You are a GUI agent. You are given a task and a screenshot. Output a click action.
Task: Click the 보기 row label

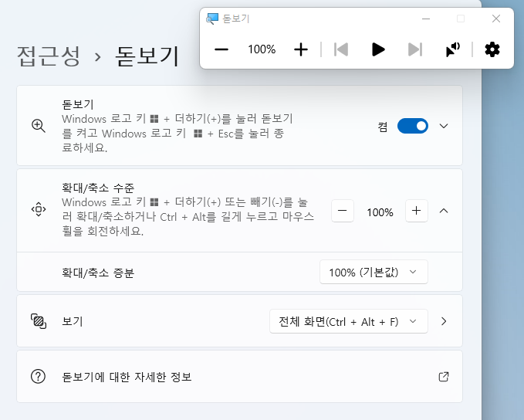[73, 321]
